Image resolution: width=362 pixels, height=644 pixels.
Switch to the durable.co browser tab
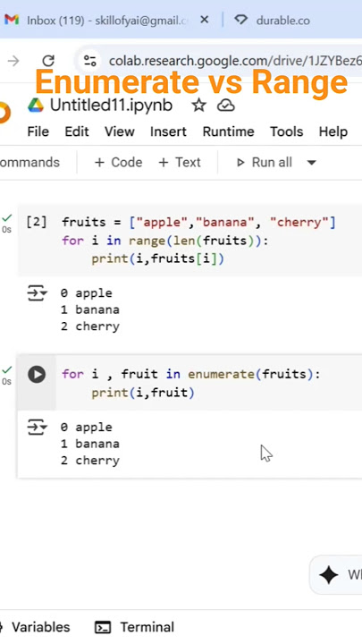point(272,20)
